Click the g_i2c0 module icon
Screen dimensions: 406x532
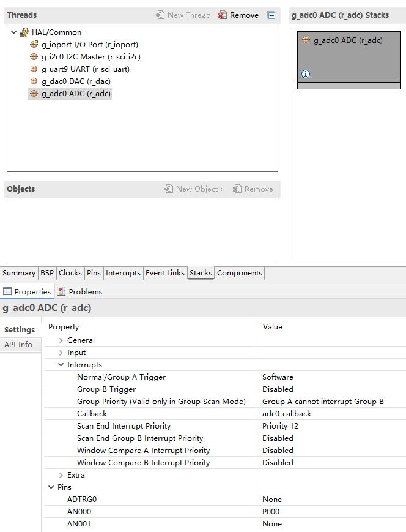(34, 57)
